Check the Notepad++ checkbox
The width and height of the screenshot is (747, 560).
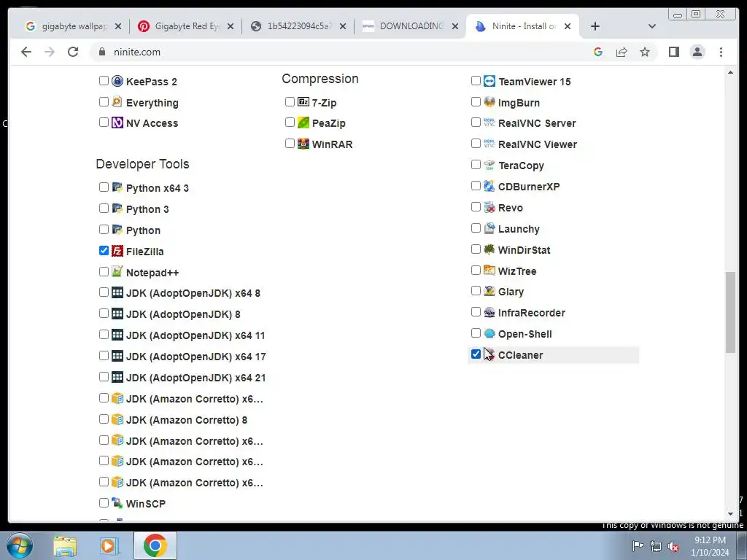tap(104, 271)
